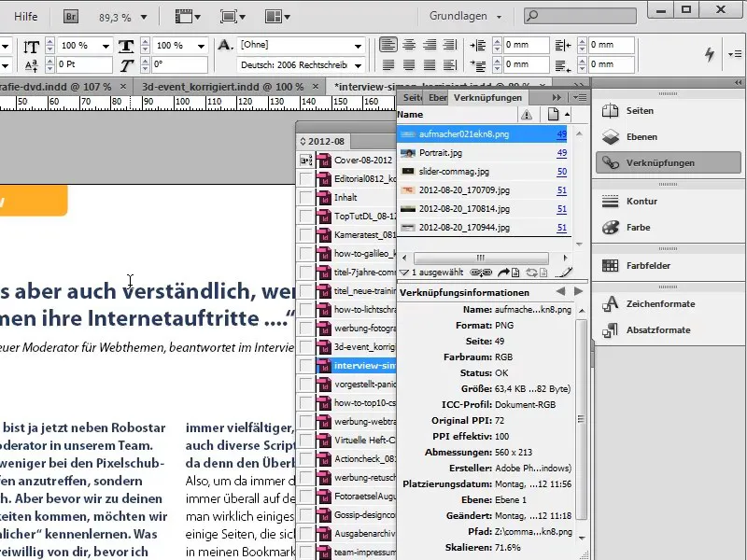Click center align paragraph icon
Image resolution: width=747 pixels, height=560 pixels.
click(x=409, y=45)
